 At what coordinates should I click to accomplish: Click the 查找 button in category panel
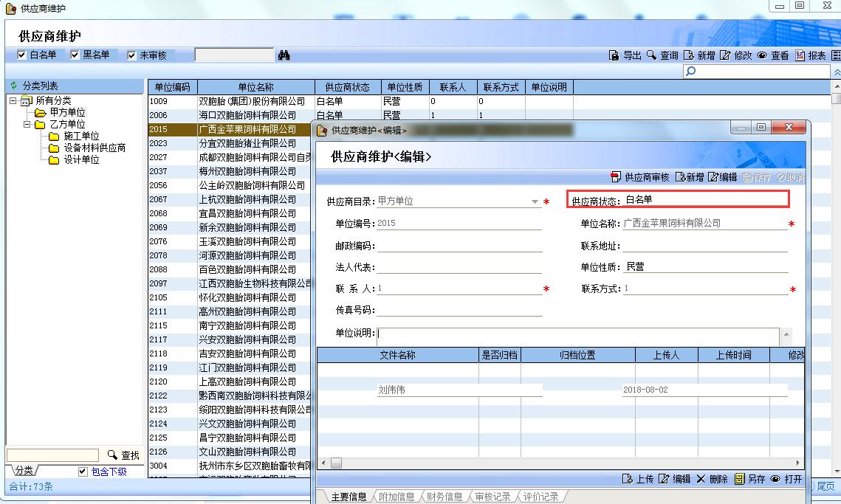(x=123, y=455)
